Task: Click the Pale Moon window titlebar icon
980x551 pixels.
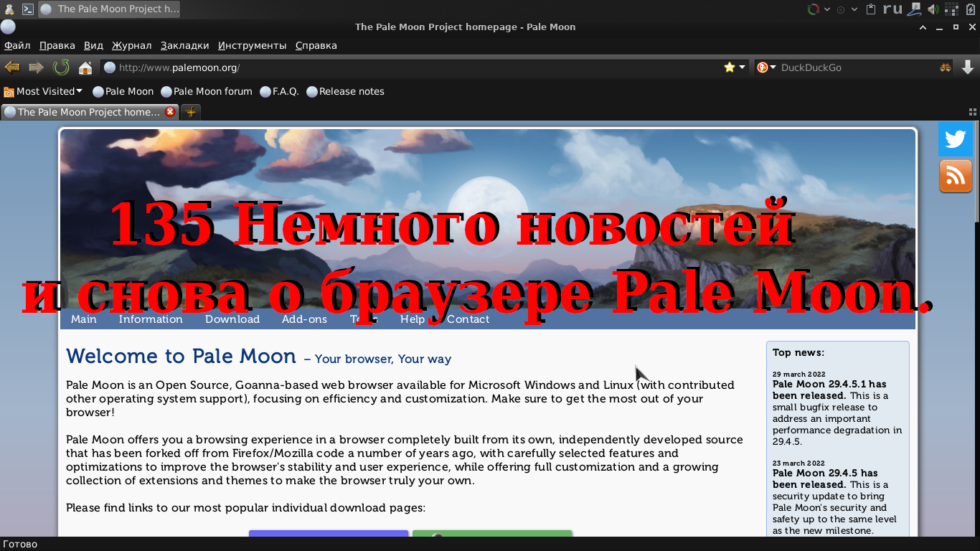Action: point(7,27)
